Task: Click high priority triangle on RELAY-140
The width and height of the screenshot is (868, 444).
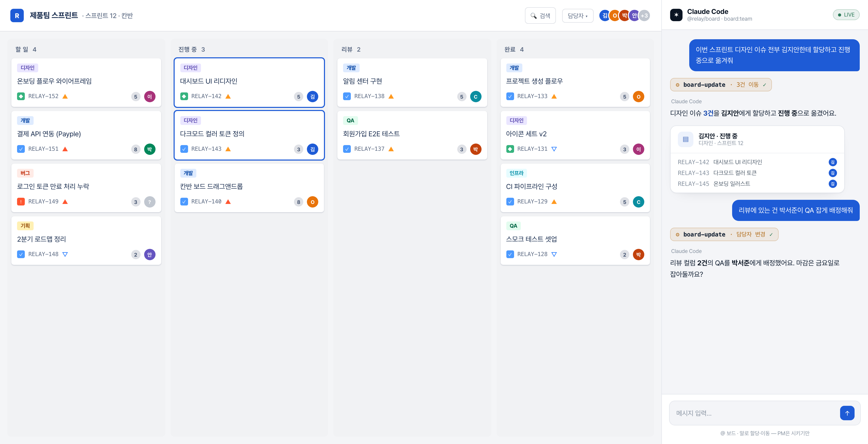Action: pos(228,202)
